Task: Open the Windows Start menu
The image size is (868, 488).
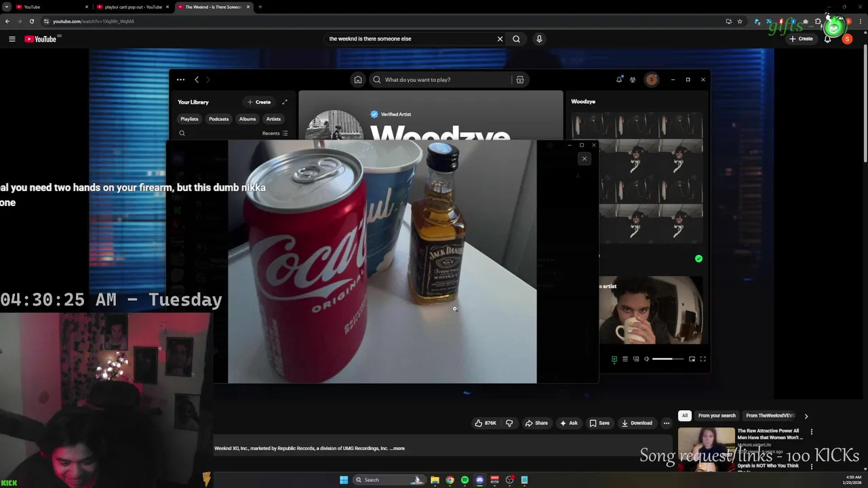Action: tap(344, 480)
